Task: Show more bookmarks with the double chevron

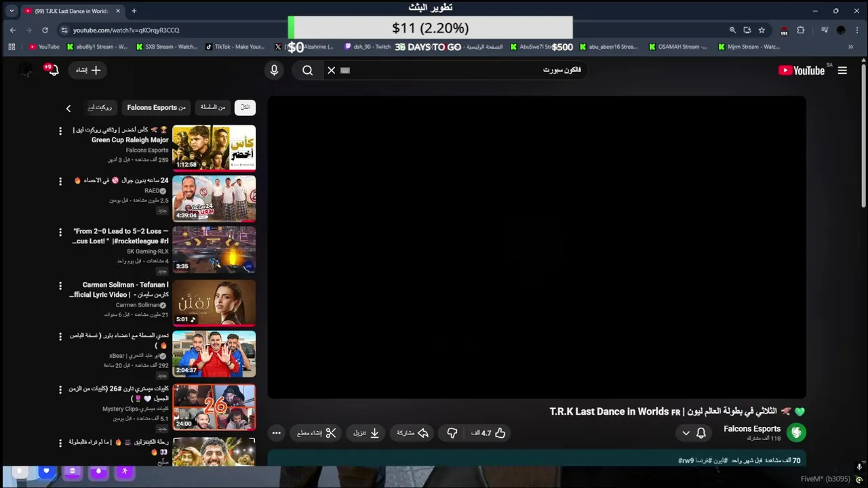Action: [x=850, y=47]
